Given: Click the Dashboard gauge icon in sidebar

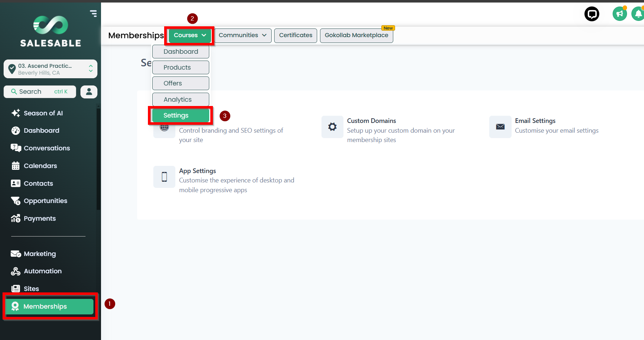Looking at the screenshot, I should [x=16, y=131].
